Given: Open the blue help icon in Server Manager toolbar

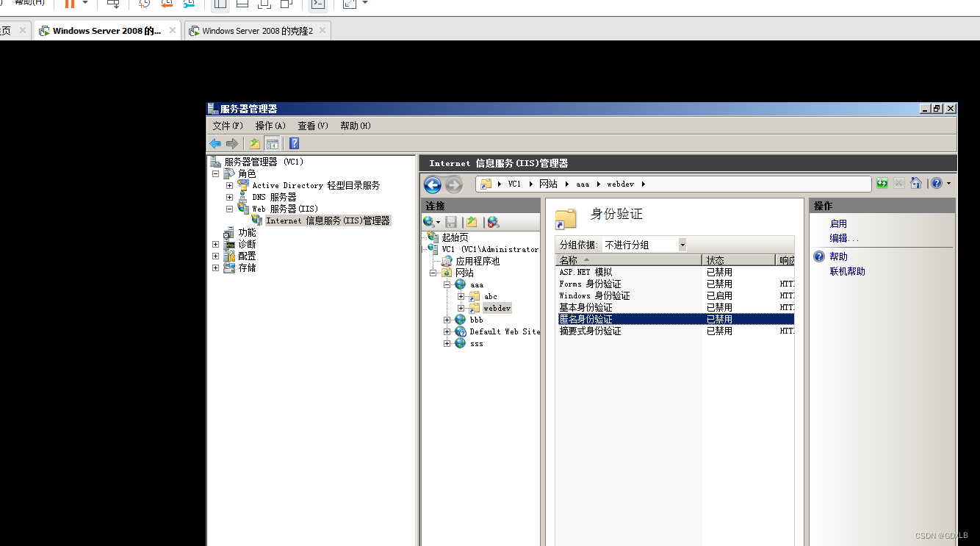Looking at the screenshot, I should 294,143.
